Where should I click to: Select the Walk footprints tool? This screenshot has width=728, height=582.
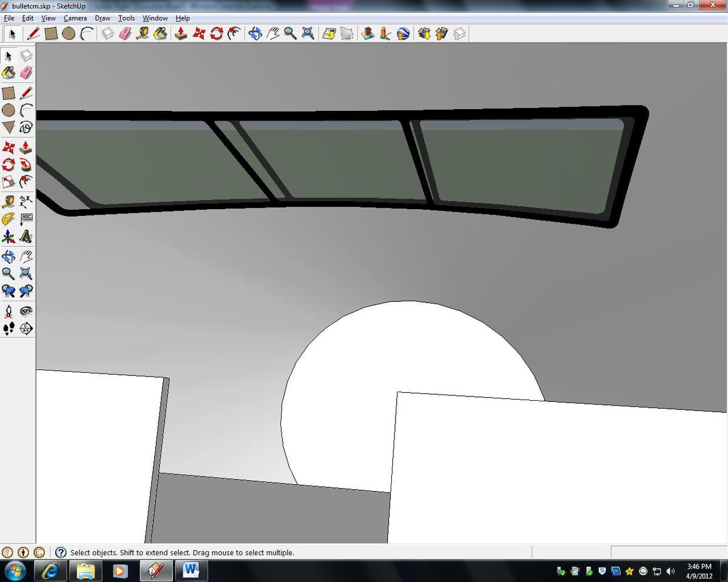8,329
